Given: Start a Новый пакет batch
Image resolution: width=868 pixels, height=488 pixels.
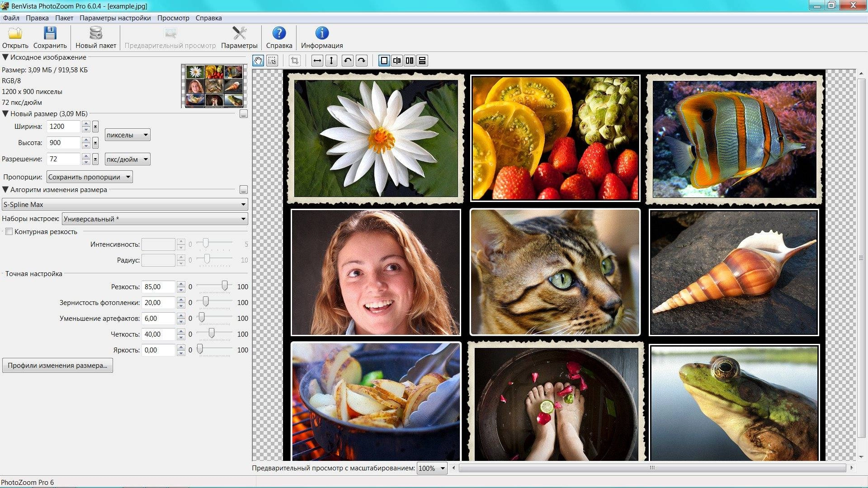Looking at the screenshot, I should tap(95, 38).
